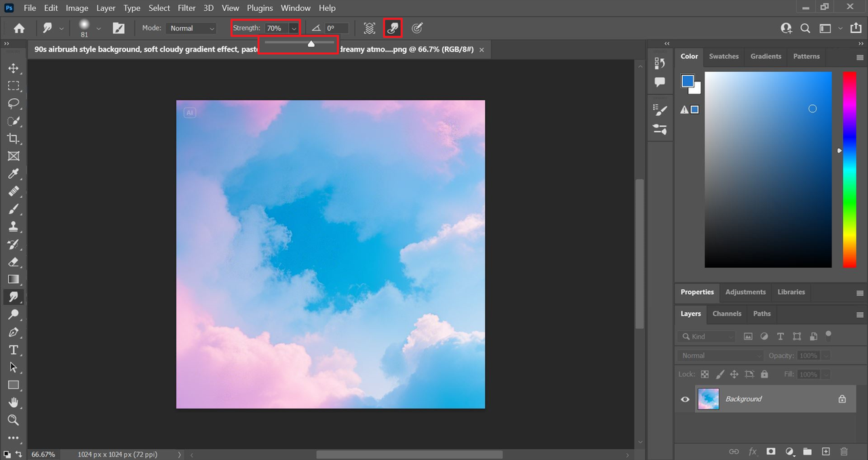The height and width of the screenshot is (460, 868).
Task: Toggle Finger Painting option
Action: pos(393,28)
